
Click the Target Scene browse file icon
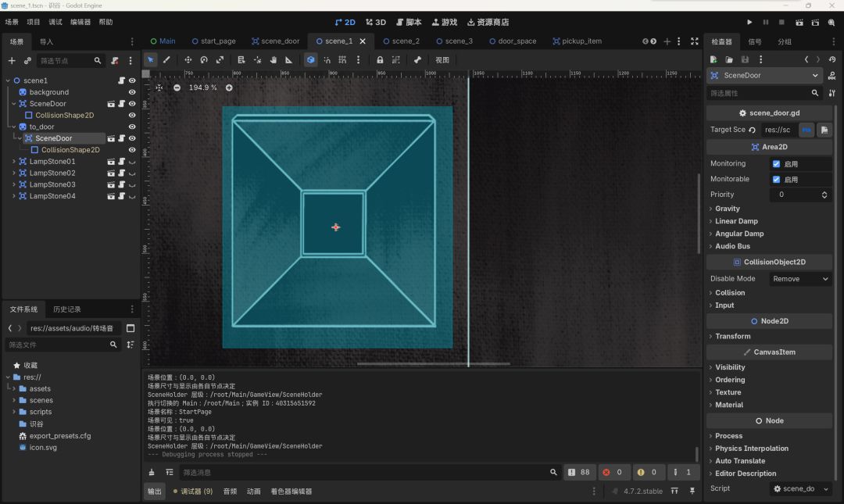[824, 130]
